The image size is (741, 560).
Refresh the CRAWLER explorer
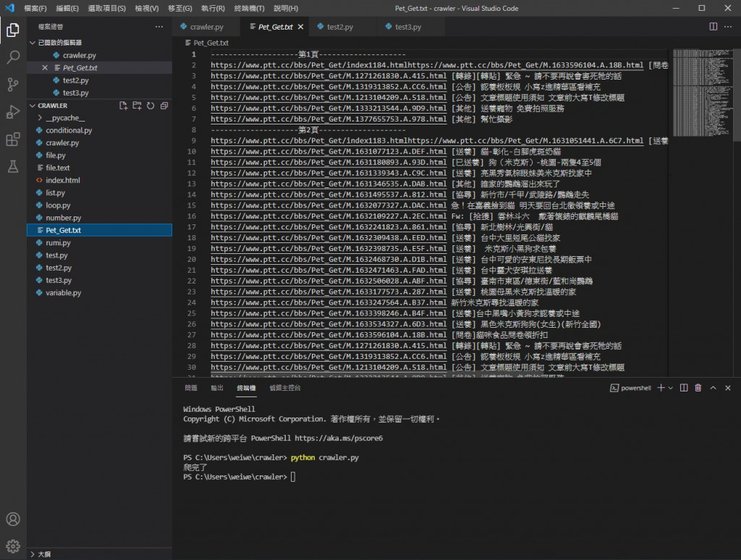click(x=151, y=106)
